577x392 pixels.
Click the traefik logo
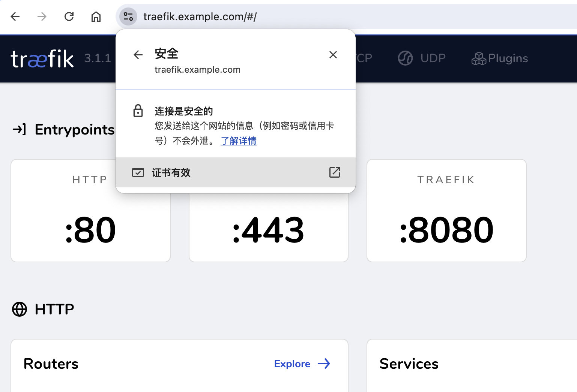[x=42, y=59]
